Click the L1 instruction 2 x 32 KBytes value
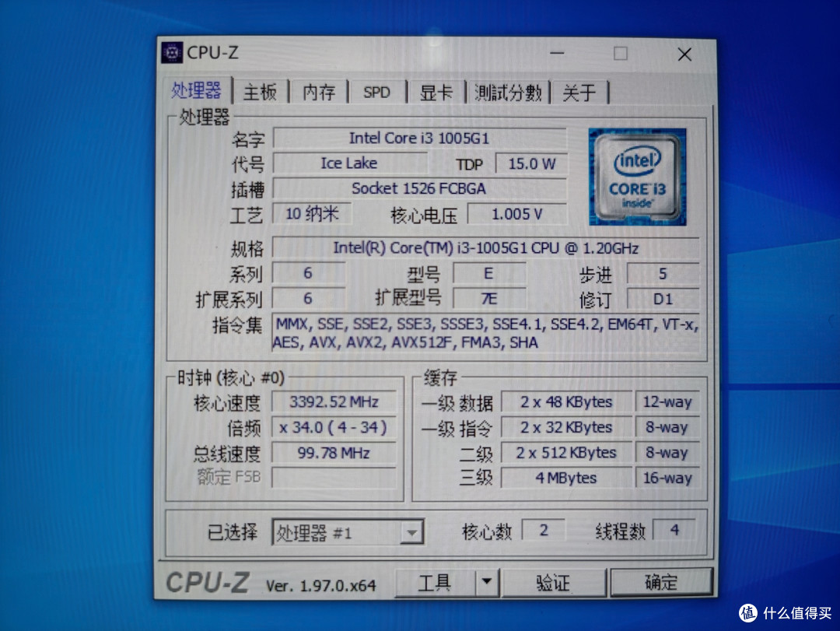The image size is (840, 631). (x=566, y=427)
